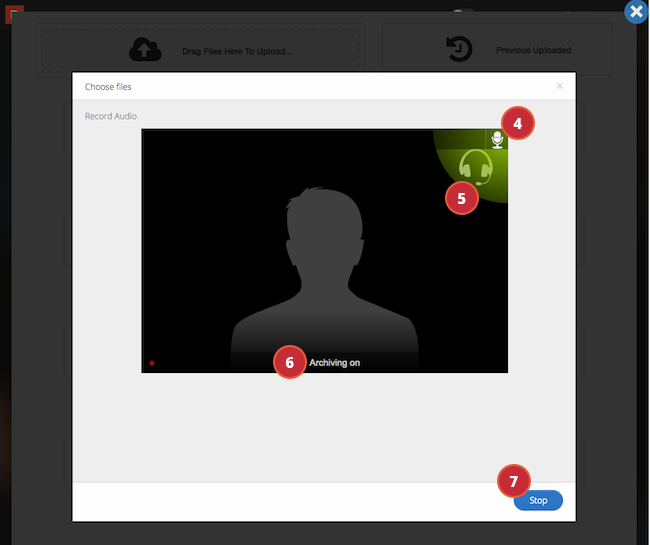The width and height of the screenshot is (650, 545).
Task: Click the red app icon behind overlay
Action: click(x=14, y=14)
